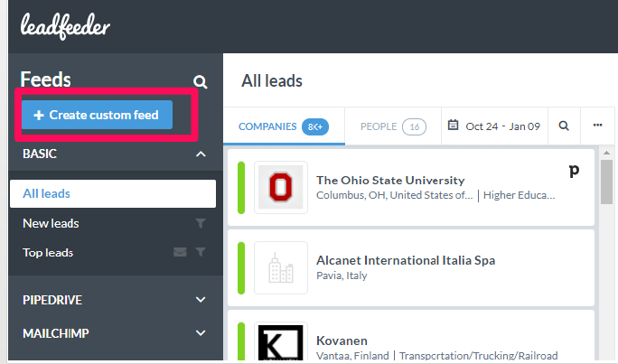Select the All leads feed
Viewport: 618px width, 364px height.
coord(113,194)
